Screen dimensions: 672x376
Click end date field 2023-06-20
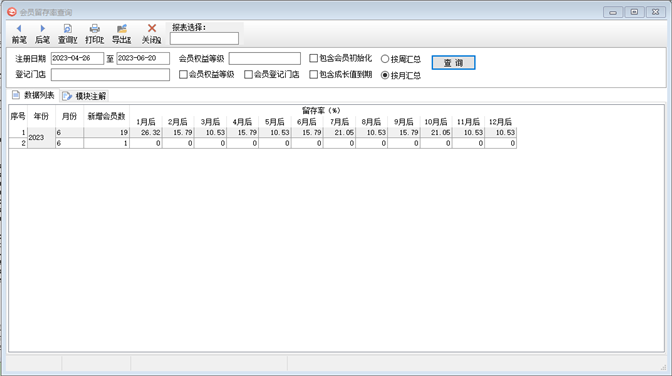[x=143, y=58]
